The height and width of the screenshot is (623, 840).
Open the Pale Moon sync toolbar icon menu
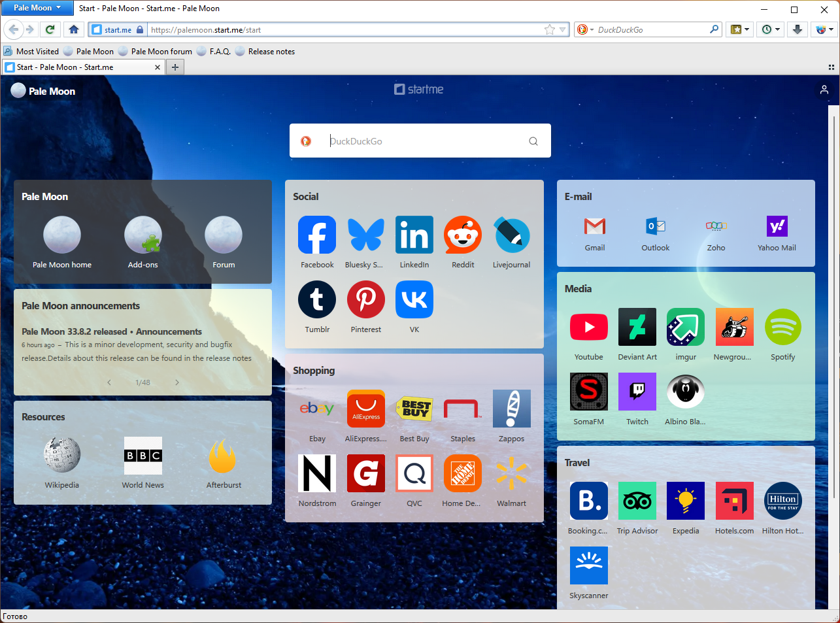pyautogui.click(x=825, y=29)
